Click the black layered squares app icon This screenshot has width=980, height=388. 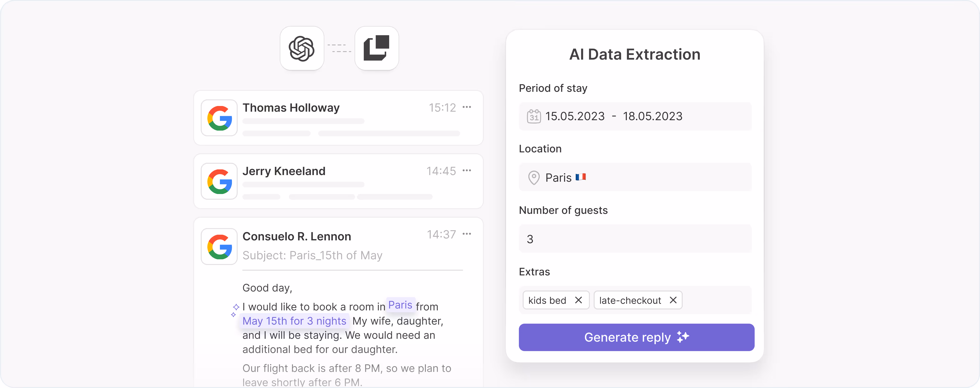377,48
